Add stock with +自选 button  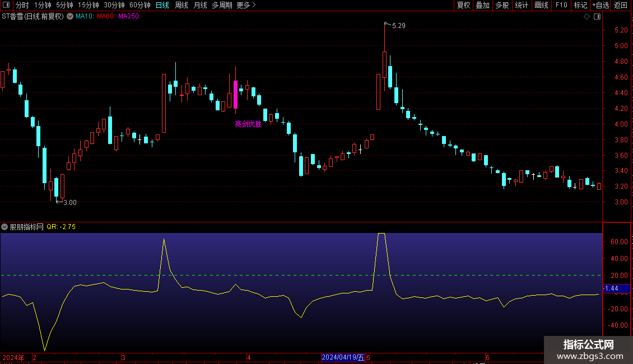[x=601, y=5]
